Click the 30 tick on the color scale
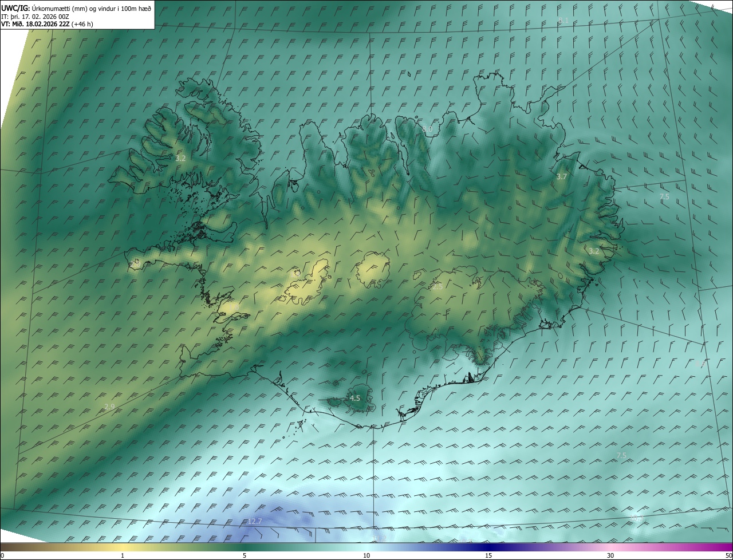 pos(610,556)
